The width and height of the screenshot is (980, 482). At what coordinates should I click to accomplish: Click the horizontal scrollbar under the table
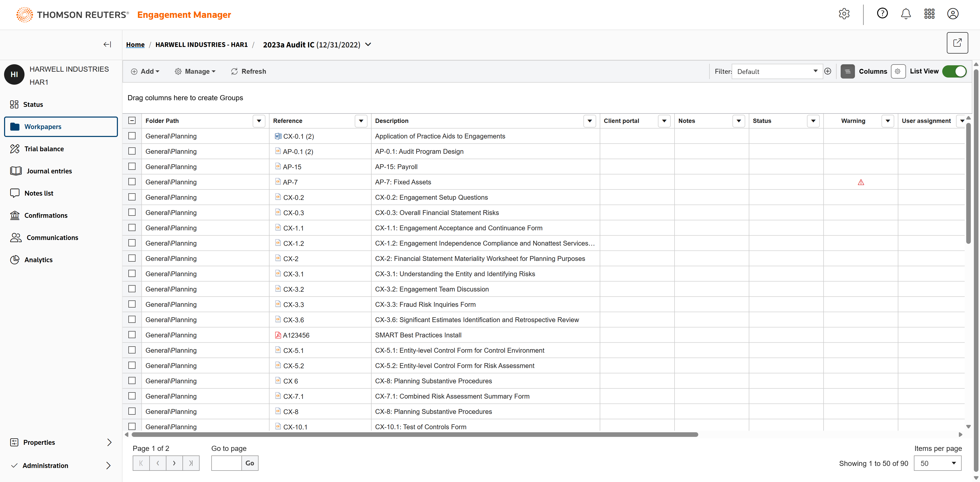(415, 435)
